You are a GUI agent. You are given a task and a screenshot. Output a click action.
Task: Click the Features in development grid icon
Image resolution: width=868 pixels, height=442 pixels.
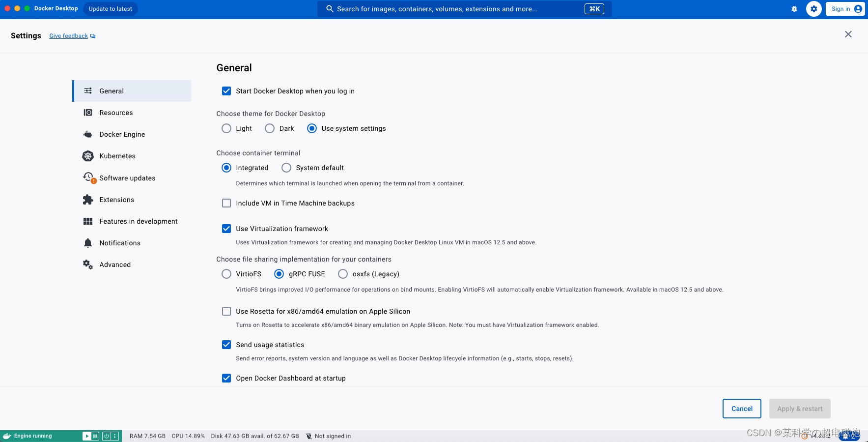[x=88, y=221]
